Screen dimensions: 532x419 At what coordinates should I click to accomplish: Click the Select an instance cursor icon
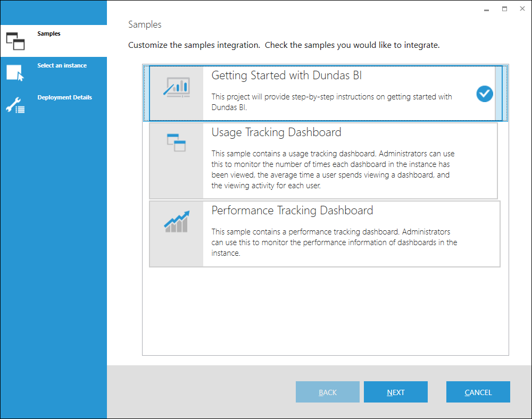click(15, 73)
